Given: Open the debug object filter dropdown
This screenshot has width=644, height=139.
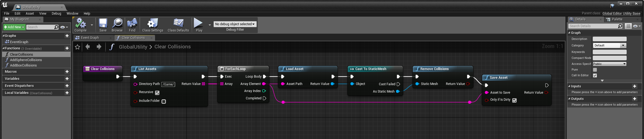Looking at the screenshot, I should coord(235,24).
